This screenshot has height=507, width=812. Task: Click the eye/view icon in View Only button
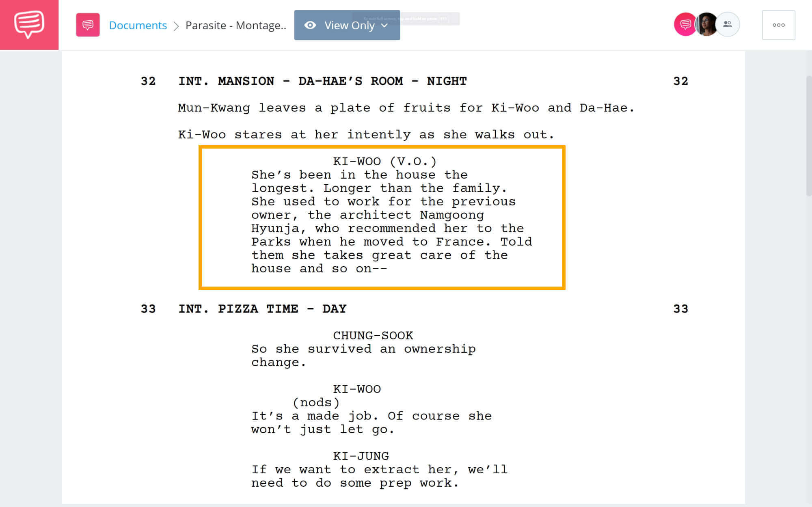(311, 24)
